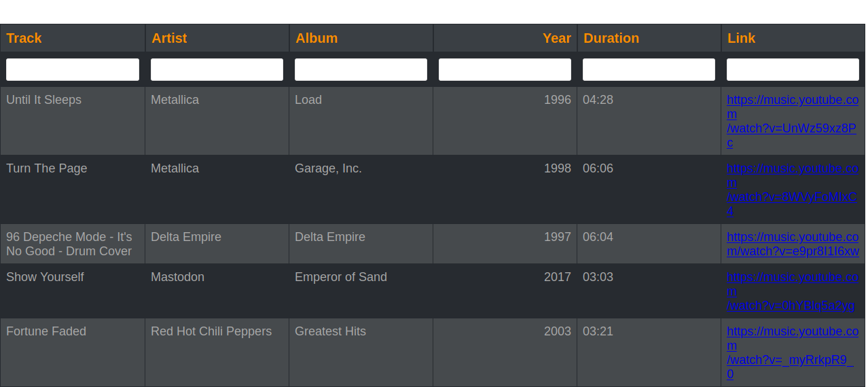Viewport: 868px width, 387px height.
Task: Click the duration cell '06:04'
Action: [649, 244]
